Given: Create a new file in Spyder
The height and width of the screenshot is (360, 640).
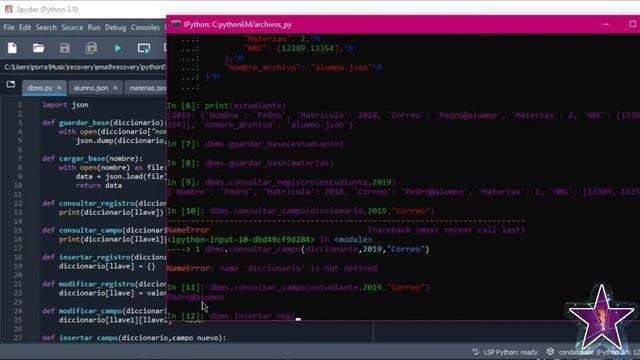Looking at the screenshot, I should [12, 48].
